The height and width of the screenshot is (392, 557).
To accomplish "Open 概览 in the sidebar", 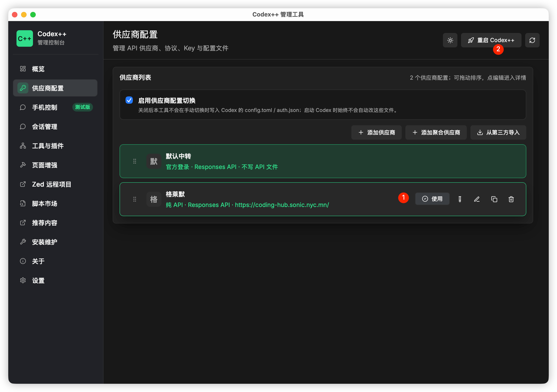I will tap(55, 69).
